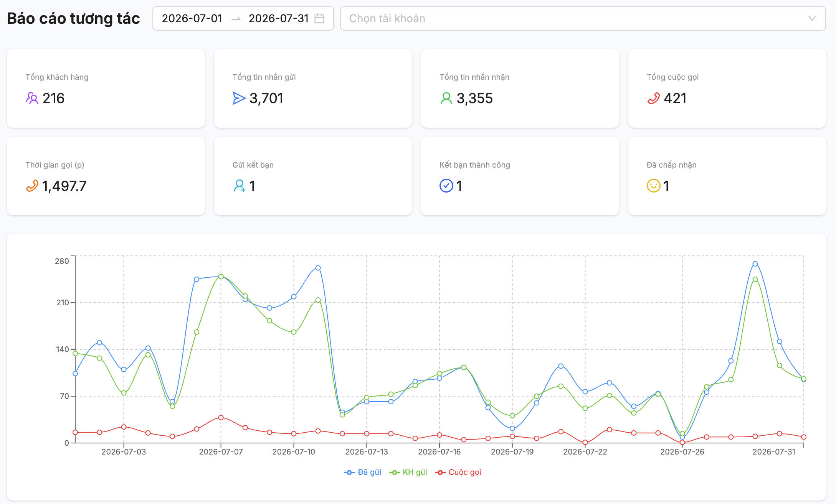Click the blue checkmark circle under Kết bạn thành công
This screenshot has width=836, height=504.
[446, 186]
